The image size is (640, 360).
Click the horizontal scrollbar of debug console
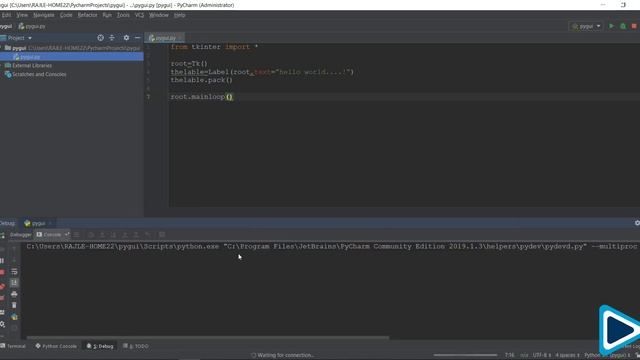pos(208,338)
